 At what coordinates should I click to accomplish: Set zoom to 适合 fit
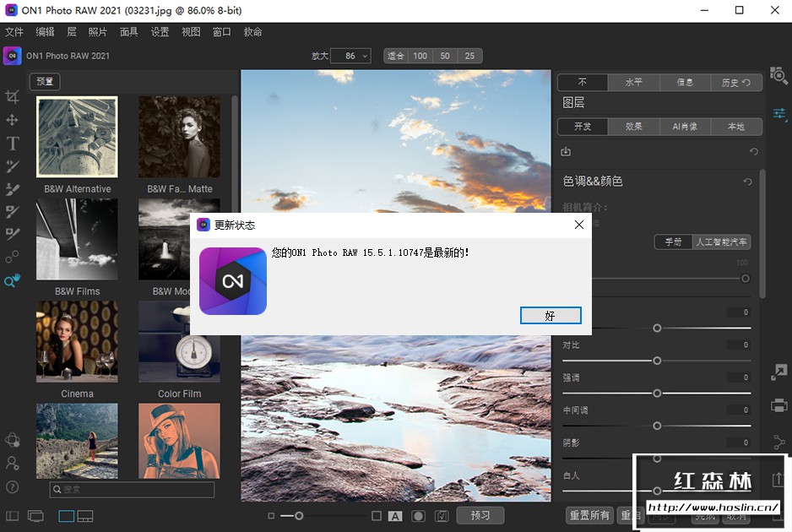(x=395, y=56)
